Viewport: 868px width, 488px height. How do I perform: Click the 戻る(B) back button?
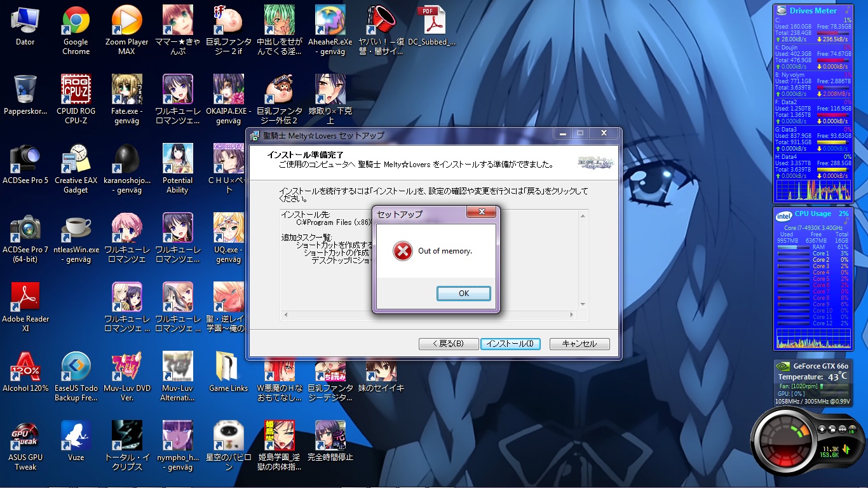click(x=448, y=344)
